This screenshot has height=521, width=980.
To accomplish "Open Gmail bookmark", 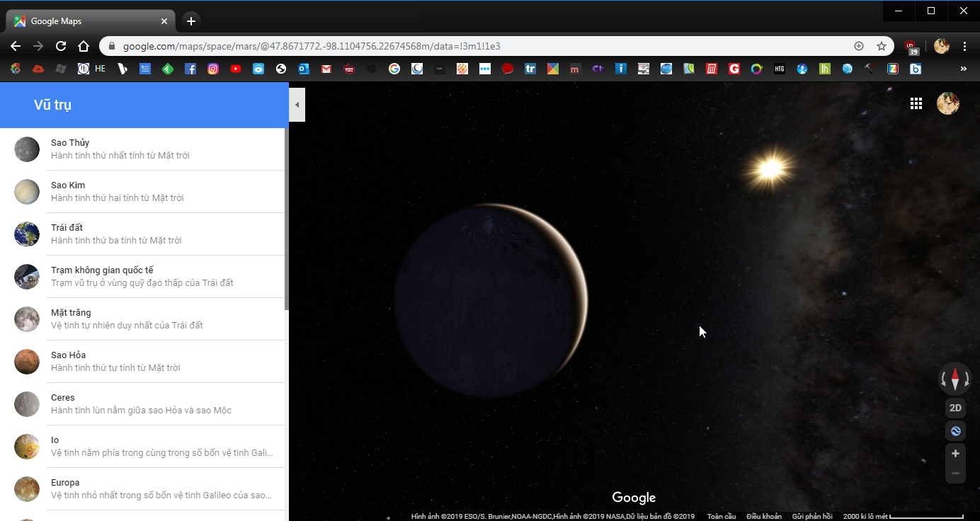I will 326,69.
